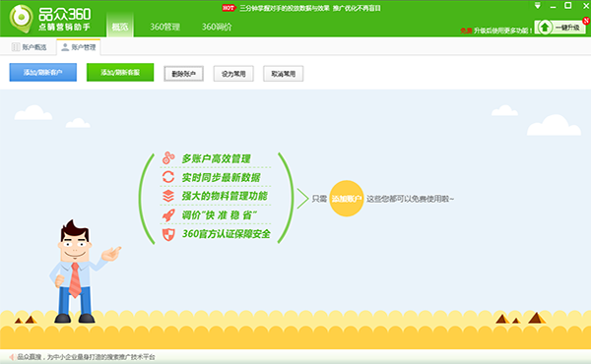This screenshot has width=591, height=364.
Task: Switch to the 360调价 tab
Action: [x=217, y=27]
